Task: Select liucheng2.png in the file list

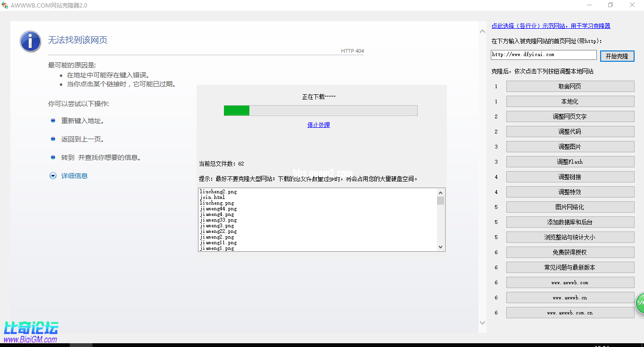Action: tap(218, 192)
